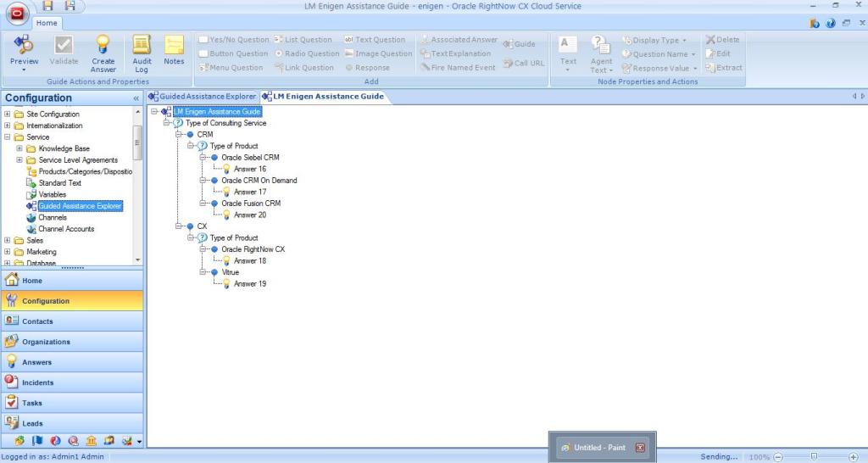
Task: Click the Validate icon in the ribbon
Action: 64,46
